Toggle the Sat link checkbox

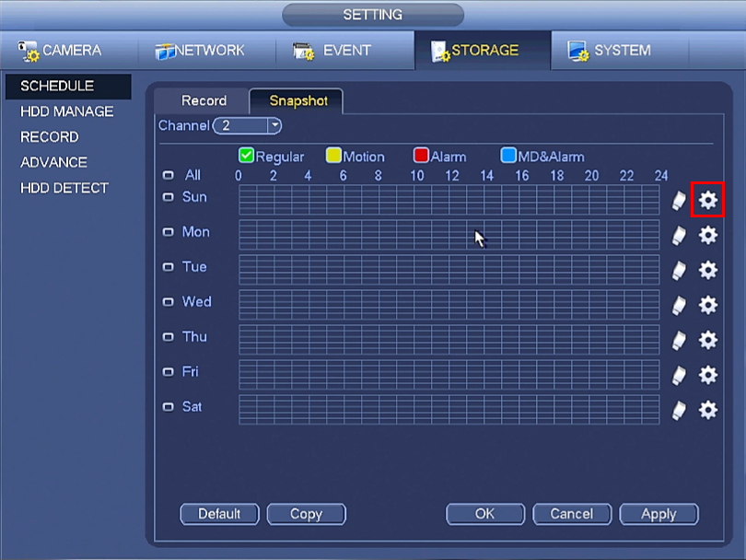[168, 407]
